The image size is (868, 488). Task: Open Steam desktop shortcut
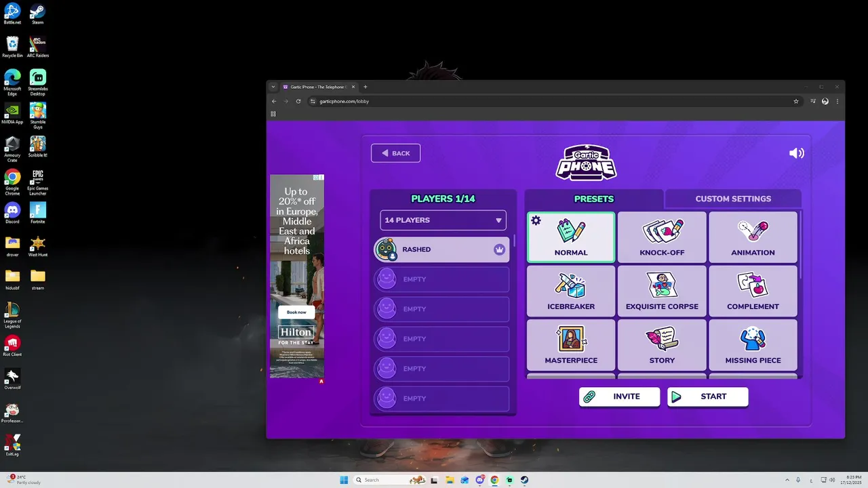click(37, 14)
